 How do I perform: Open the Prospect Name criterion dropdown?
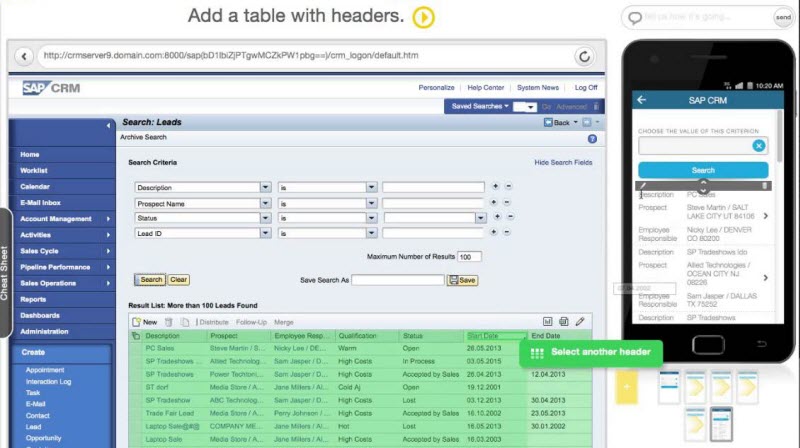[265, 204]
